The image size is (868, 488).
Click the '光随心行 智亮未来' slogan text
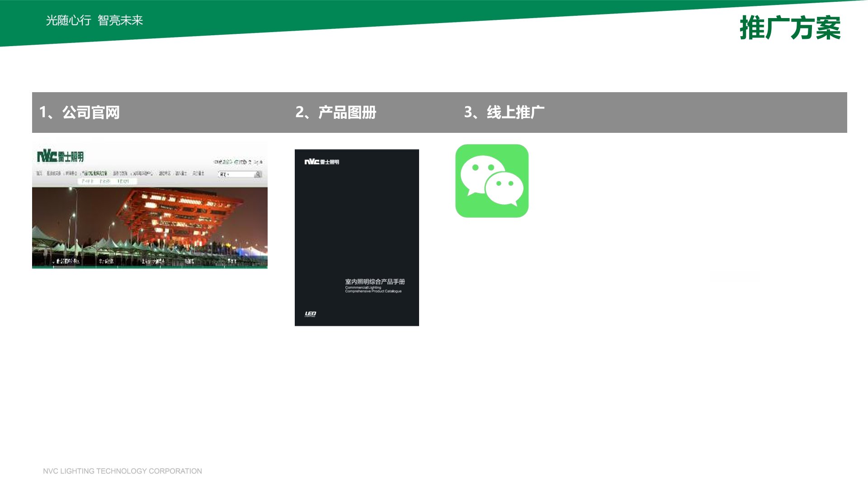click(x=94, y=20)
